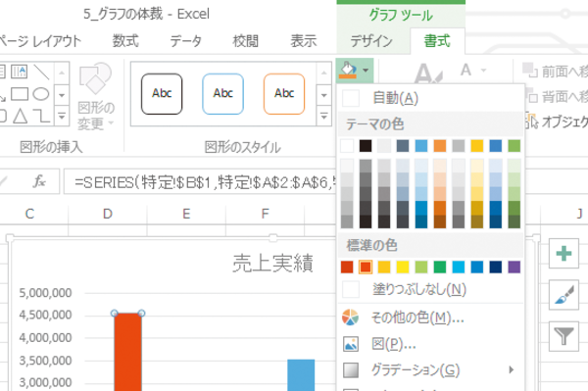Viewport: 588px width, 391px height.
Task: Open the グラデーション(G) submenu
Action: pos(430,370)
